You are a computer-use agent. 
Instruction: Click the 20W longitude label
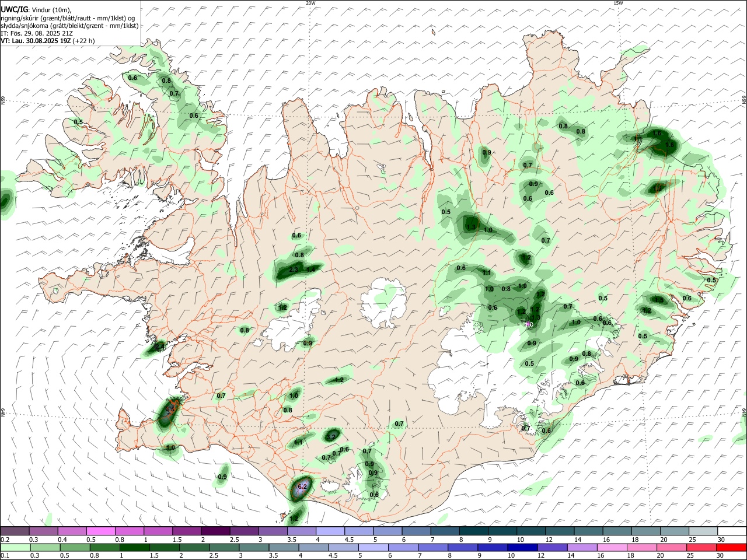pos(310,3)
